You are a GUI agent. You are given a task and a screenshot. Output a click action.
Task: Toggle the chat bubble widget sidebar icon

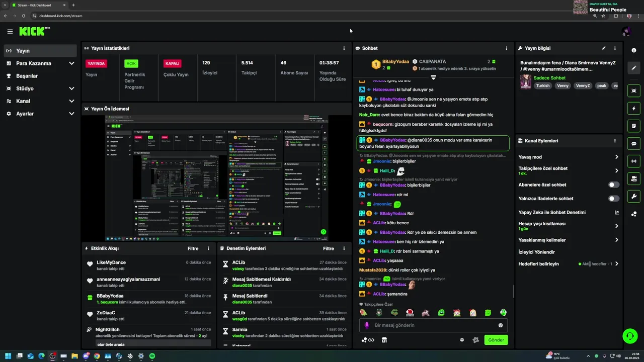[x=634, y=143]
